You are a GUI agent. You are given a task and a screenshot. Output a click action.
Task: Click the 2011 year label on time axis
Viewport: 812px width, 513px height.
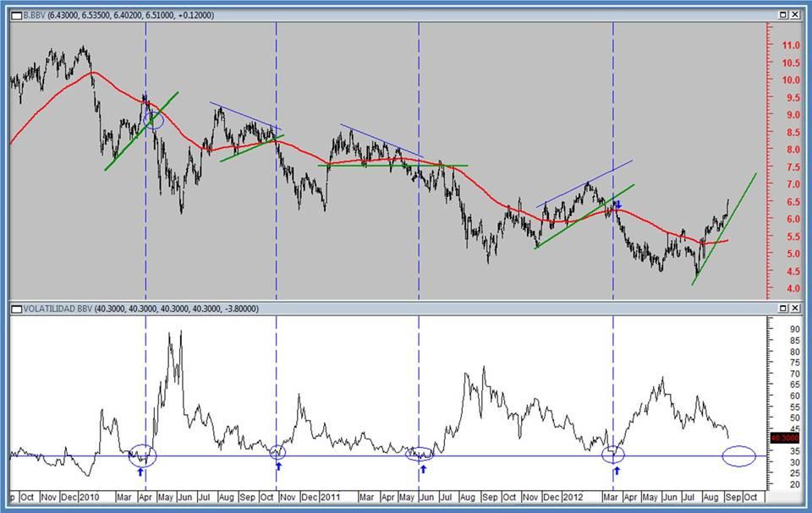(331, 498)
